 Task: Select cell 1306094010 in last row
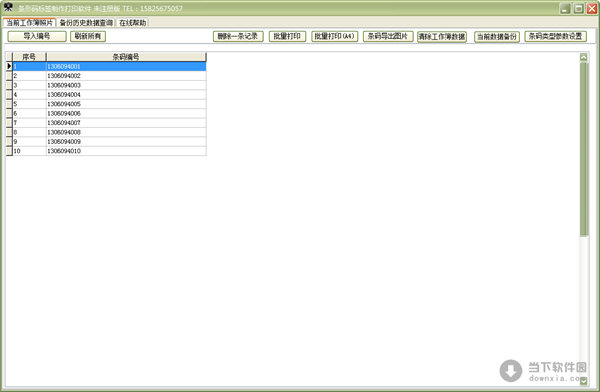(126, 151)
